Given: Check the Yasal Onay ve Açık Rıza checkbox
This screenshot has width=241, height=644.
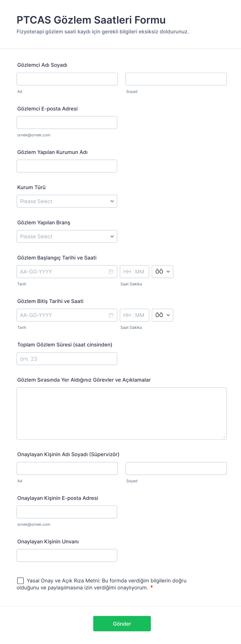Looking at the screenshot, I should coord(20,581).
